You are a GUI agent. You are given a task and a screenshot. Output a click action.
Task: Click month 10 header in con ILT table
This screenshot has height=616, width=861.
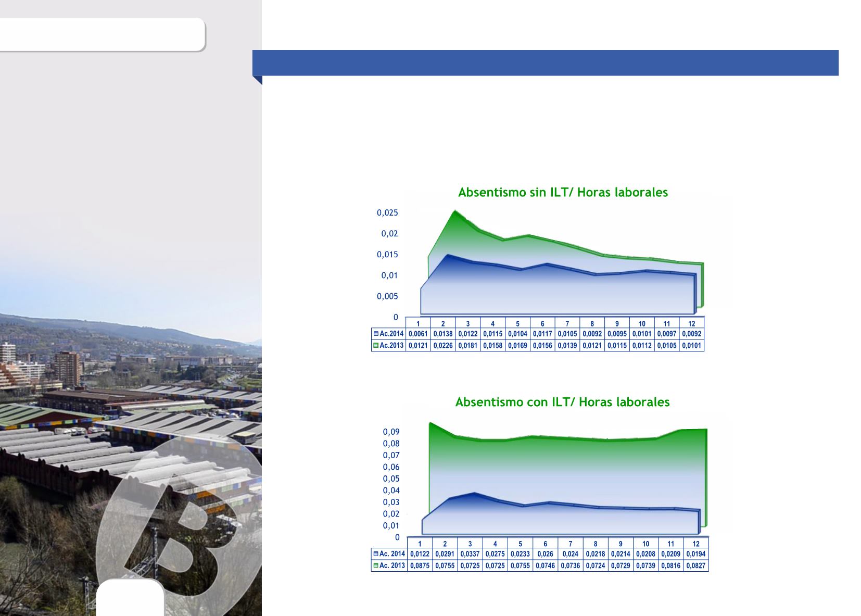click(x=645, y=544)
